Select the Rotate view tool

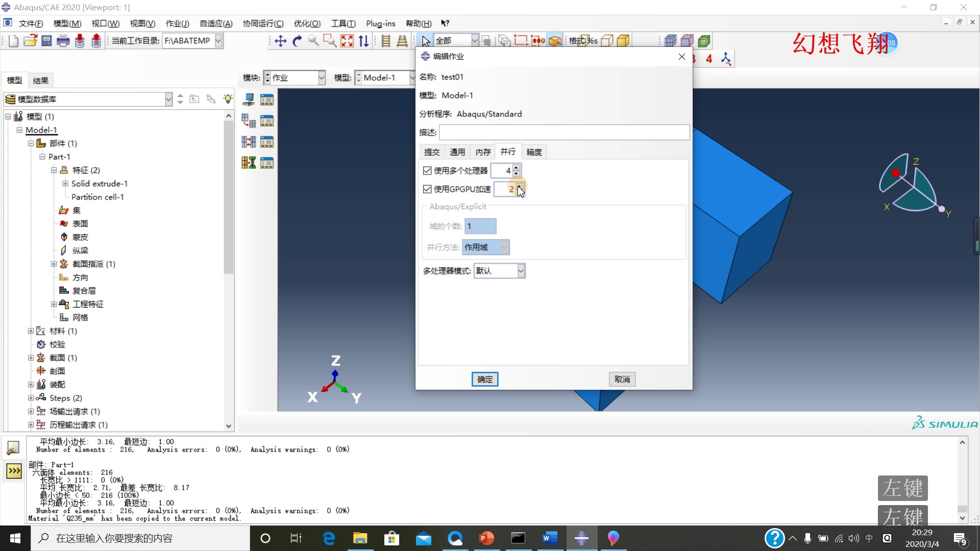tap(297, 41)
